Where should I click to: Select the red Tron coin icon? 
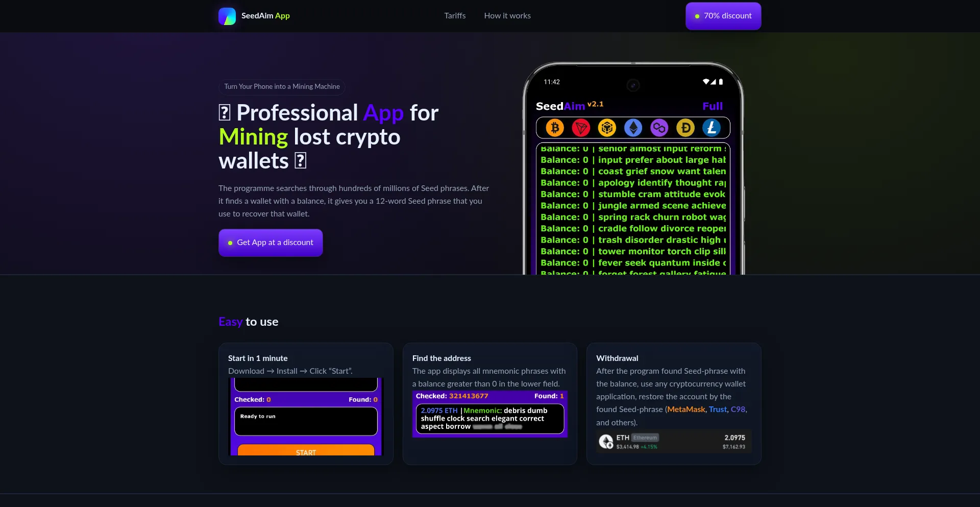[x=581, y=128]
